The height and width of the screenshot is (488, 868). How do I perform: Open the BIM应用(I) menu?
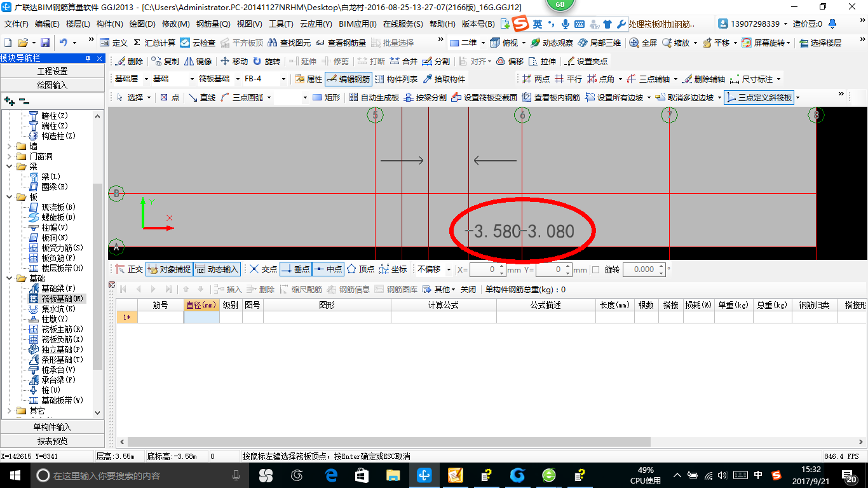pyautogui.click(x=358, y=24)
